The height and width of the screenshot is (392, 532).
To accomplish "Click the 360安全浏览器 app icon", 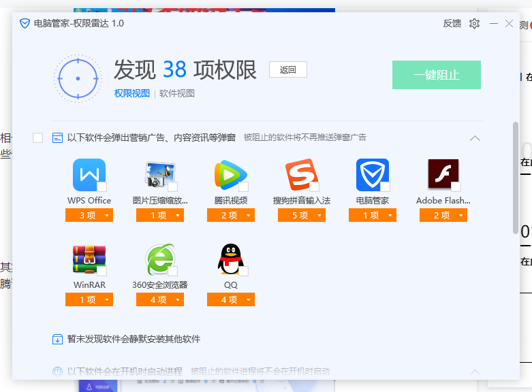I will 160,259.
